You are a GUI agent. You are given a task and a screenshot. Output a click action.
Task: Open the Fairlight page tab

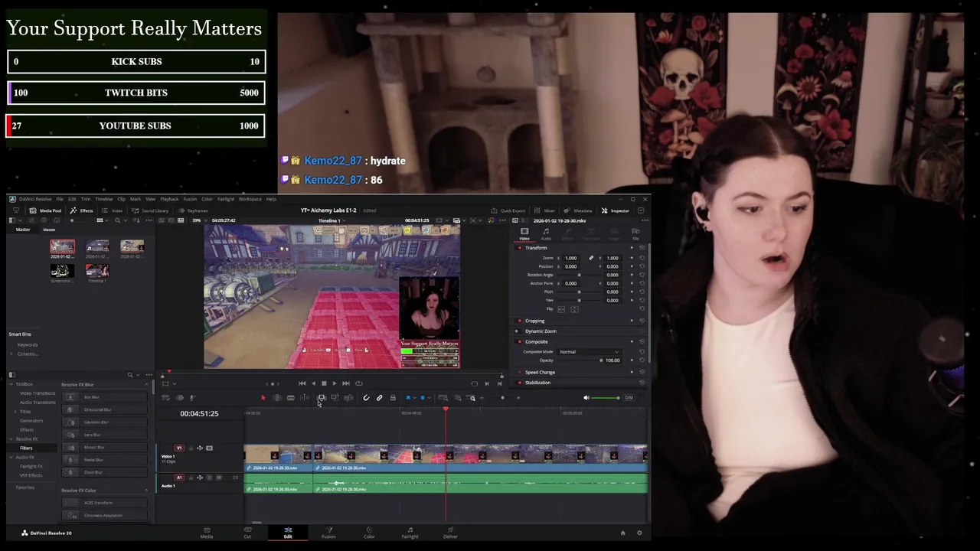tap(410, 533)
